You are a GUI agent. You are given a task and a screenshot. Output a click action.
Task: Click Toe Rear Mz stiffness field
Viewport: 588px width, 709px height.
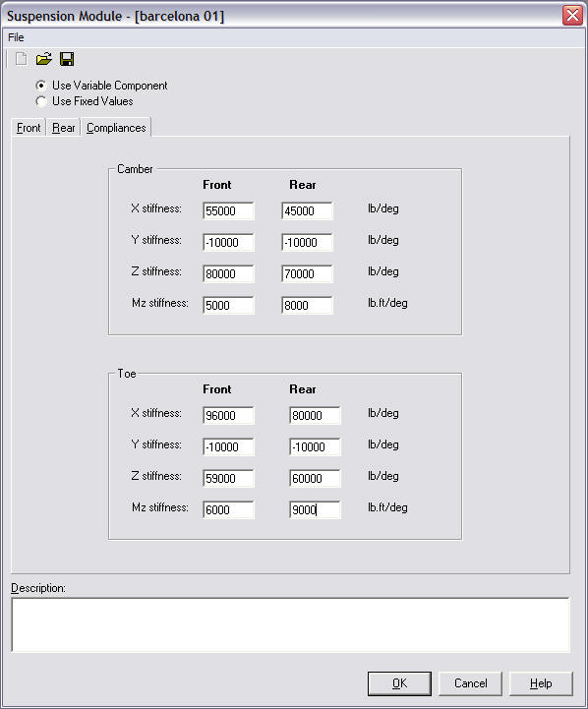pos(315,509)
